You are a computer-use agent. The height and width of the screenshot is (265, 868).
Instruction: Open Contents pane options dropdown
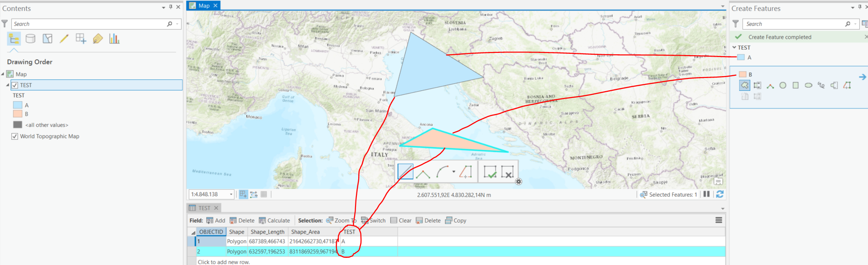coord(163,7)
